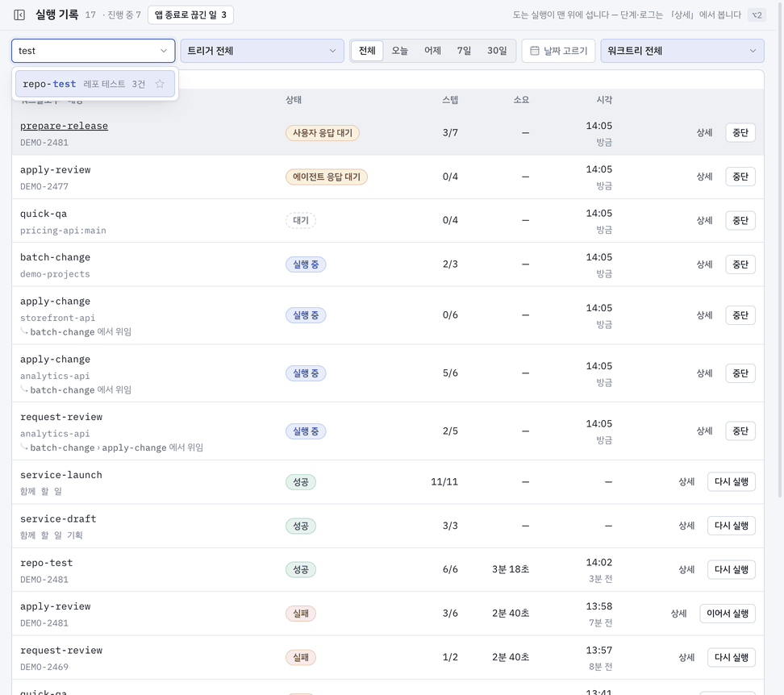Open 상세 for apply-review DEMO-2477
The width and height of the screenshot is (784, 695).
704,177
